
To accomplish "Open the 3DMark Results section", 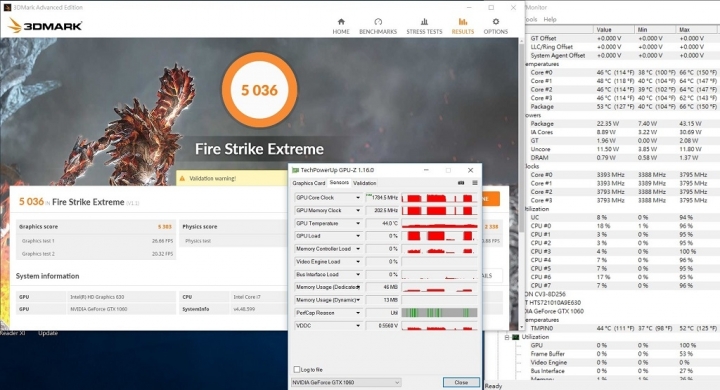I will tap(462, 26).
